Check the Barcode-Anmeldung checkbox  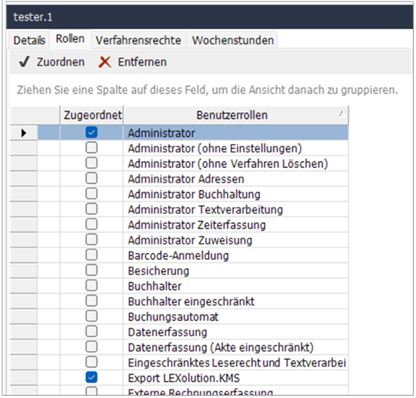91,255
